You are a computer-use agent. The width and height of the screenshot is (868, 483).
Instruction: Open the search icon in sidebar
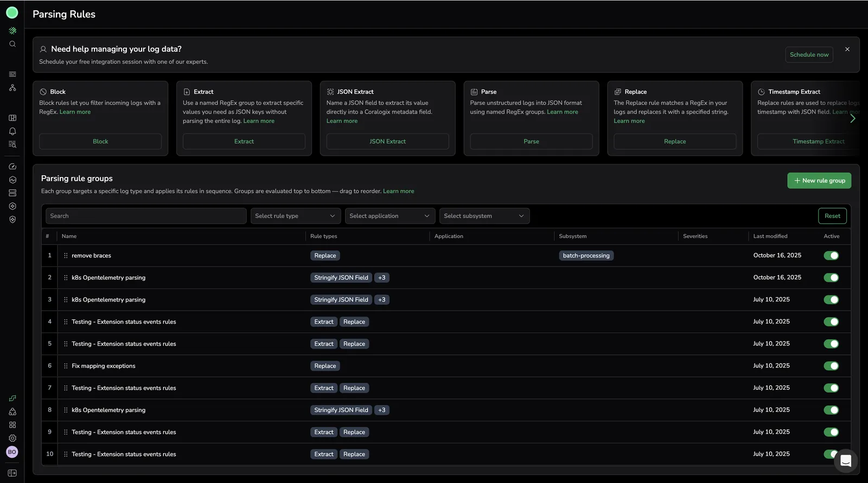[x=12, y=44]
